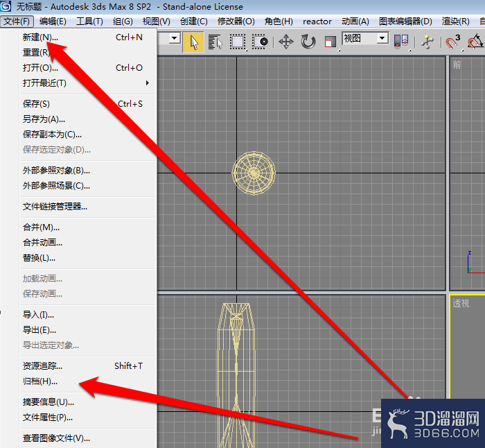The height and width of the screenshot is (448, 485).
Task: Click the 透视 viewport label
Action: 461,304
